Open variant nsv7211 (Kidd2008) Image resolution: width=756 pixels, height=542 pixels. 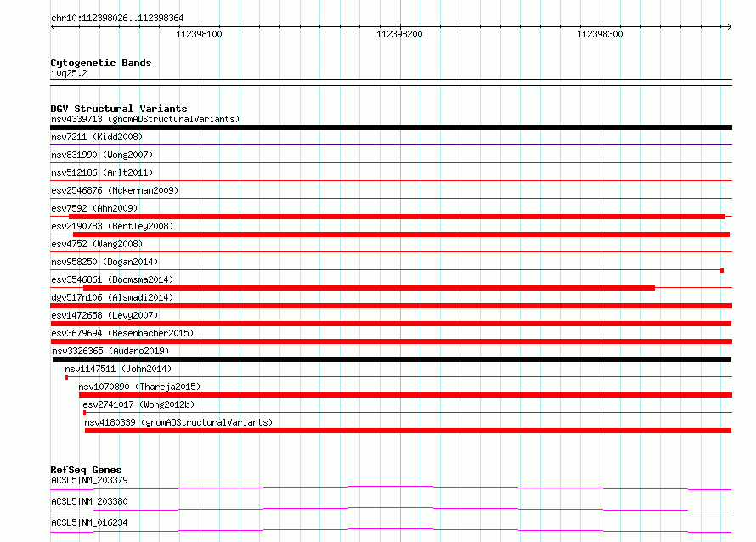point(97,137)
